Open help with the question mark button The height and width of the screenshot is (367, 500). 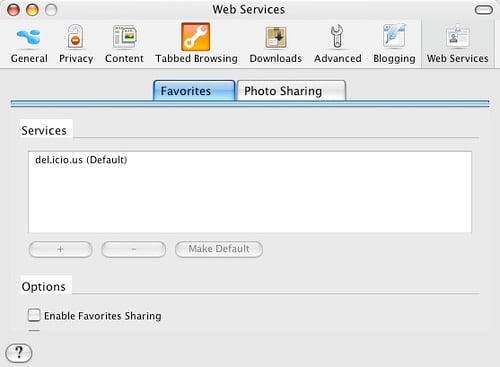coord(19,353)
